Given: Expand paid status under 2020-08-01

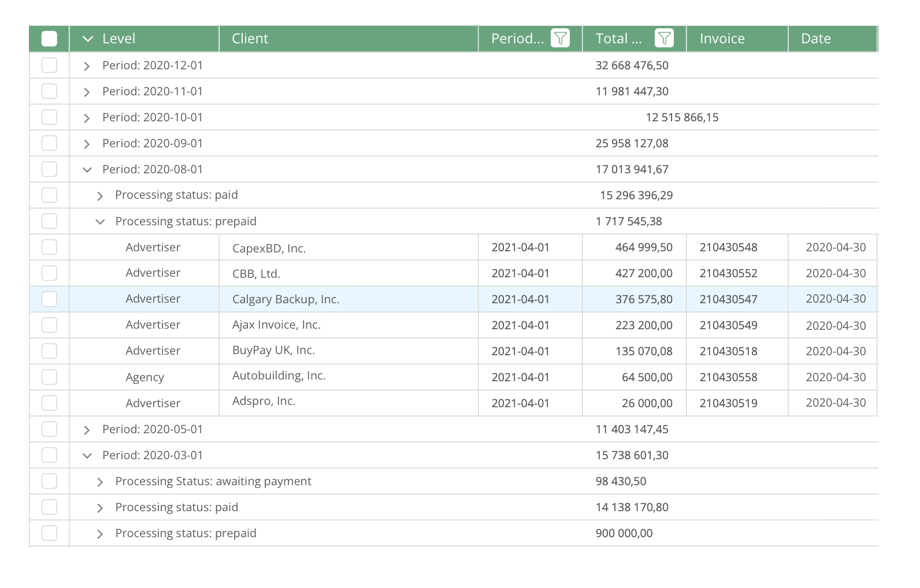Looking at the screenshot, I should coord(100,196).
